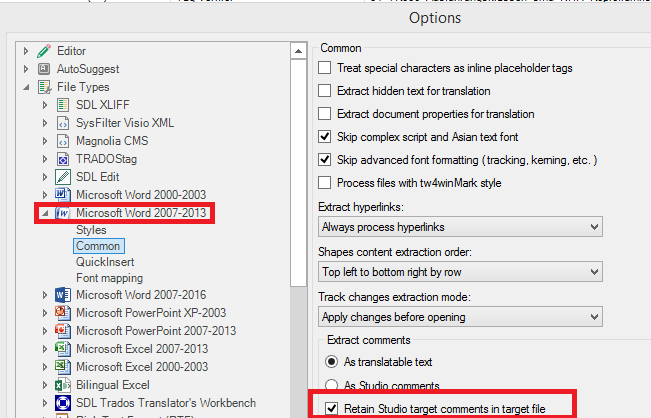Screen dimensions: 651x418
Task: Toggle Retain Studio target comments in target file
Action: [x=331, y=408]
